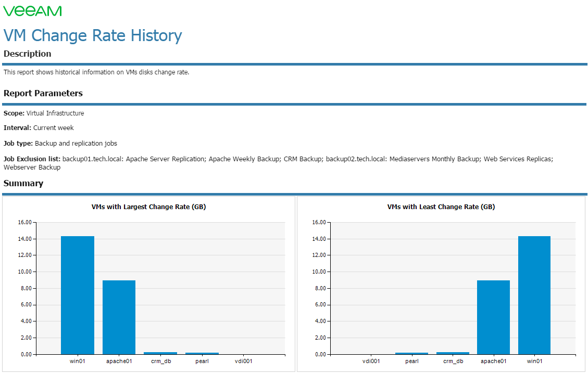Click the VMs with Largest Change Rate chart title

pyautogui.click(x=149, y=207)
